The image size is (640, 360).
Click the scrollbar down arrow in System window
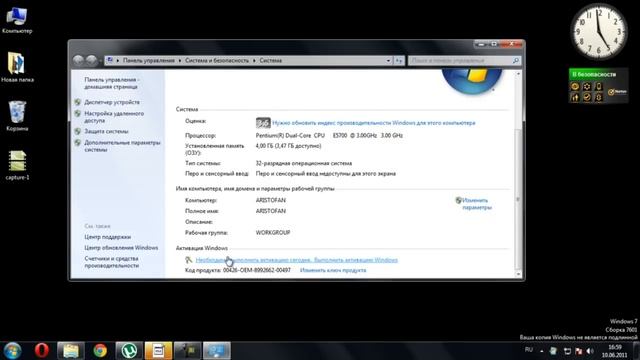click(518, 274)
